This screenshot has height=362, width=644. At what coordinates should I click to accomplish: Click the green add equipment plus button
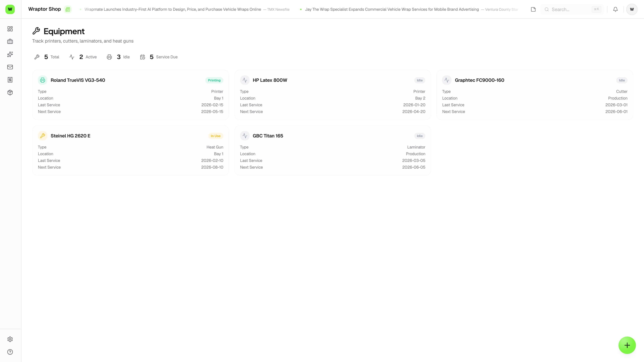tap(627, 345)
